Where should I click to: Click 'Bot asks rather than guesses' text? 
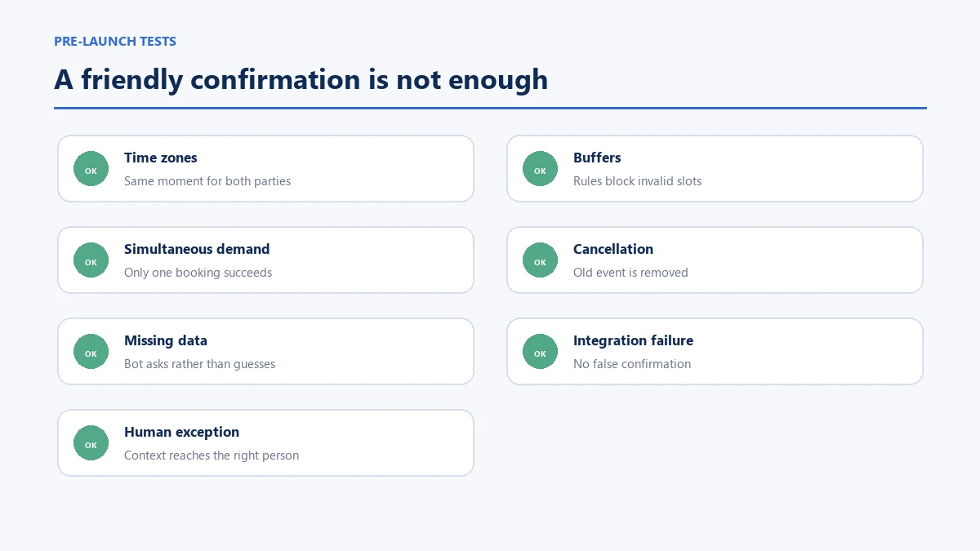coord(199,364)
